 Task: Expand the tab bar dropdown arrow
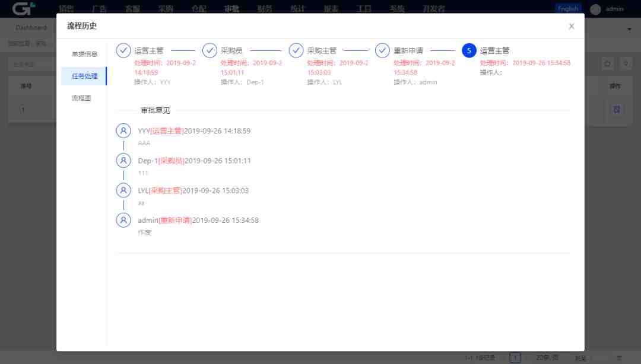tap(629, 28)
